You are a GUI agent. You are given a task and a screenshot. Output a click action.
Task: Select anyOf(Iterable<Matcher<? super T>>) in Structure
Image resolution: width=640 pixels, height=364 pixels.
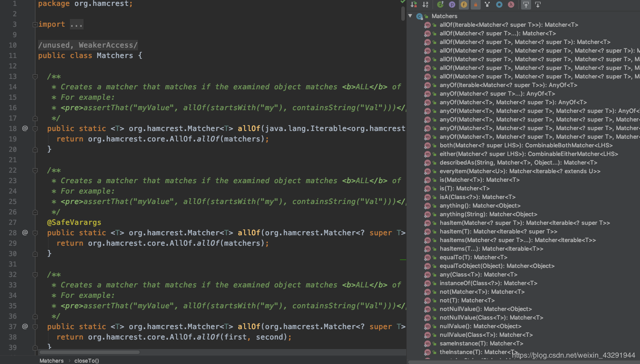[508, 85]
